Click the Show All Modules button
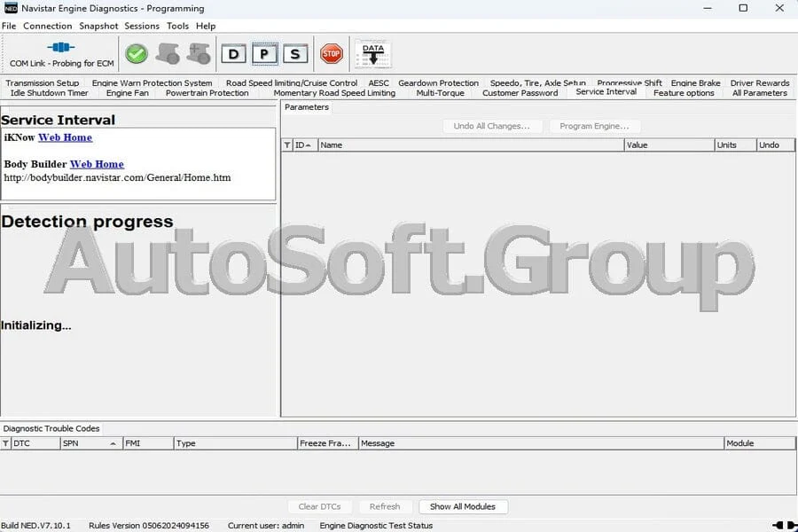Image resolution: width=798 pixels, height=532 pixels. [x=463, y=507]
